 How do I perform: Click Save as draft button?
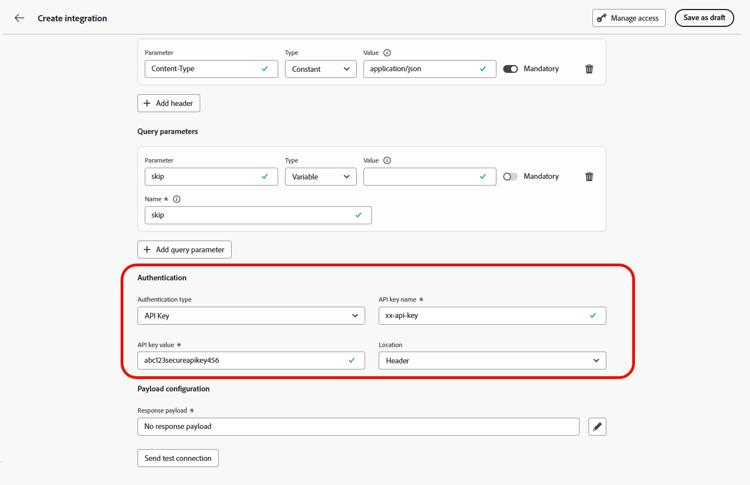point(704,18)
